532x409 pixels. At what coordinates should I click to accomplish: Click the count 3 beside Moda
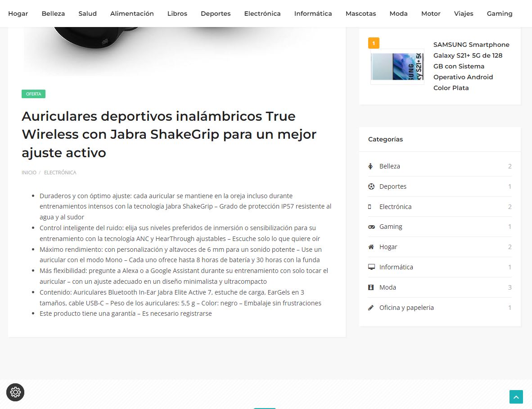[509, 287]
